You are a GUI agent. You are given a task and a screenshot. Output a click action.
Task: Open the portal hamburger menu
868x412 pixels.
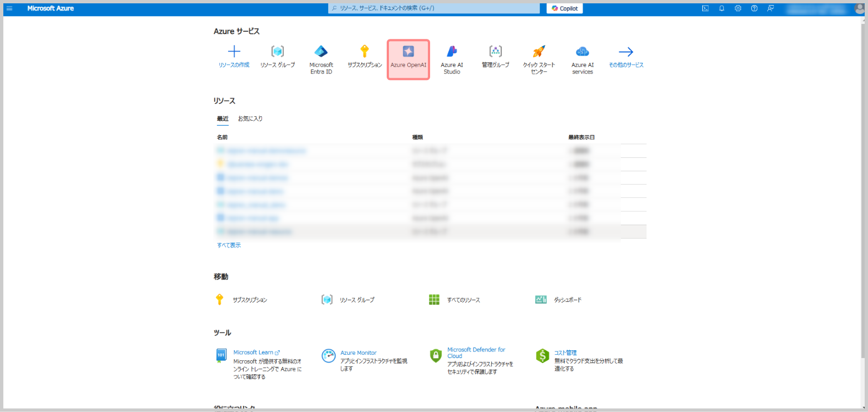point(9,8)
